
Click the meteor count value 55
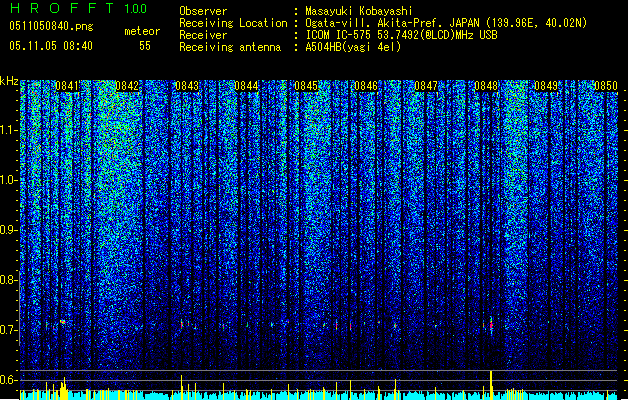coord(145,46)
